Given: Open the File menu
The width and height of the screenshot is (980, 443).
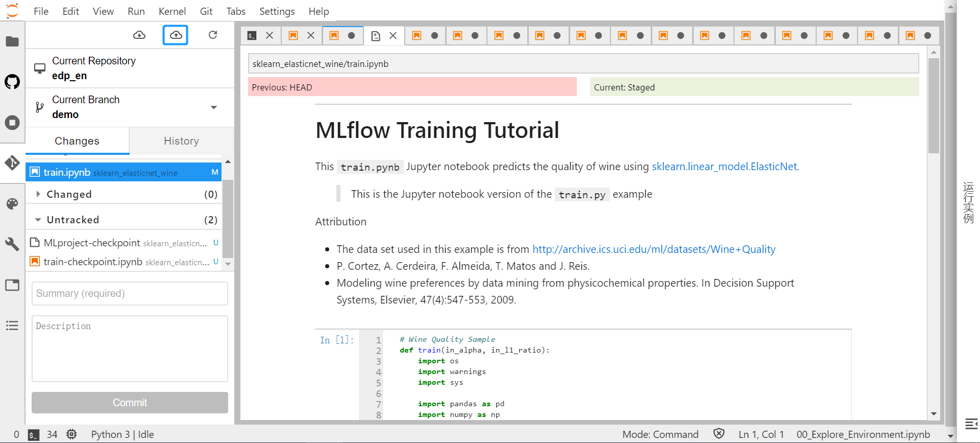Looking at the screenshot, I should tap(41, 11).
